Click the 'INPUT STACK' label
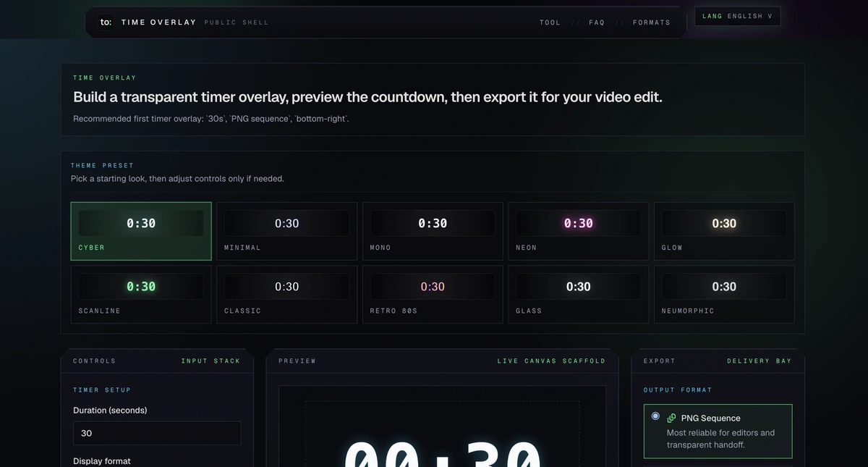 (x=210, y=361)
